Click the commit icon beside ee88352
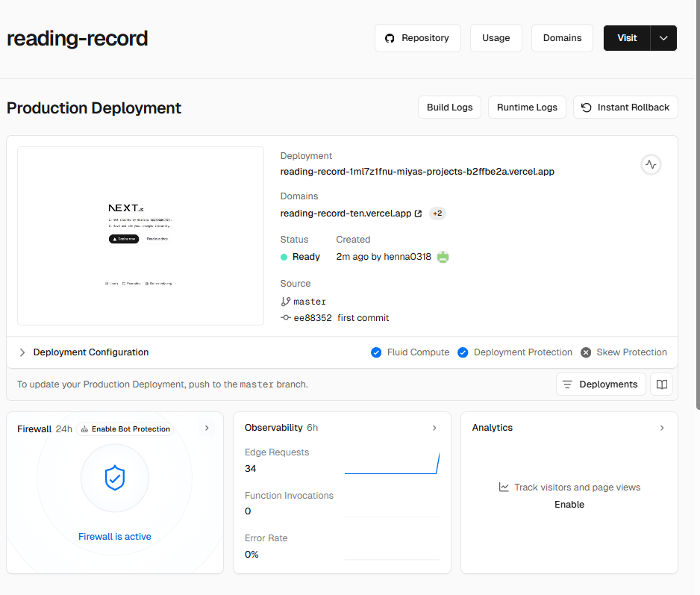Image resolution: width=700 pixels, height=595 pixels. [286, 318]
